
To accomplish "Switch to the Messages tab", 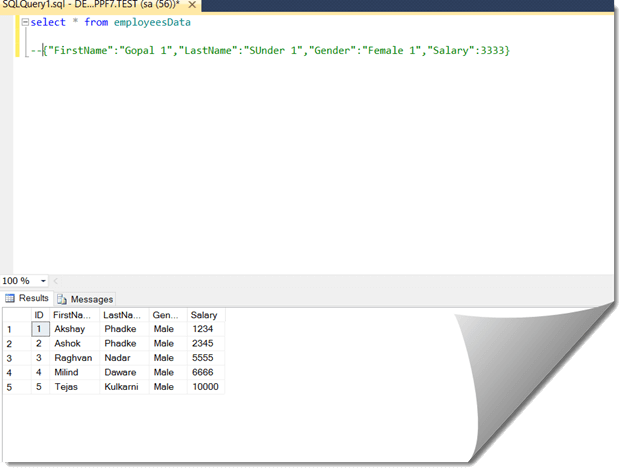I will [x=86, y=299].
